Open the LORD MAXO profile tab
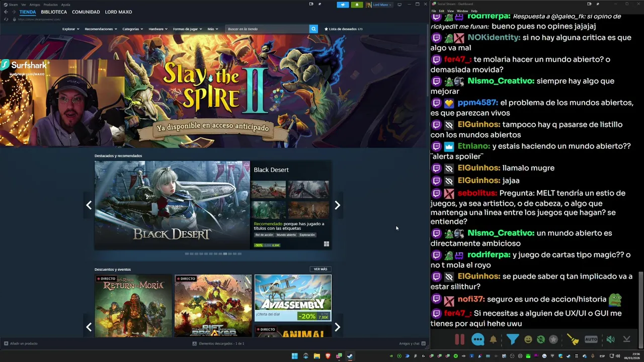Screen dimensions: 644x362 click(118, 12)
